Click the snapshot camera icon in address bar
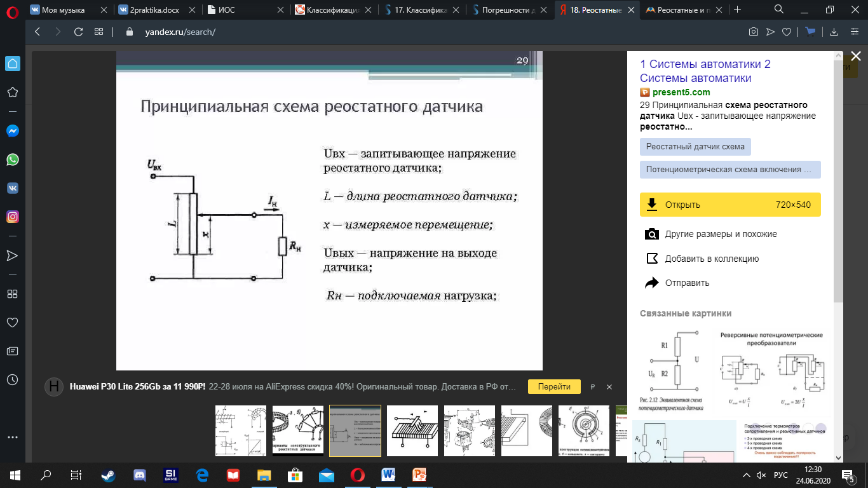This screenshot has width=868, height=488. point(753,32)
